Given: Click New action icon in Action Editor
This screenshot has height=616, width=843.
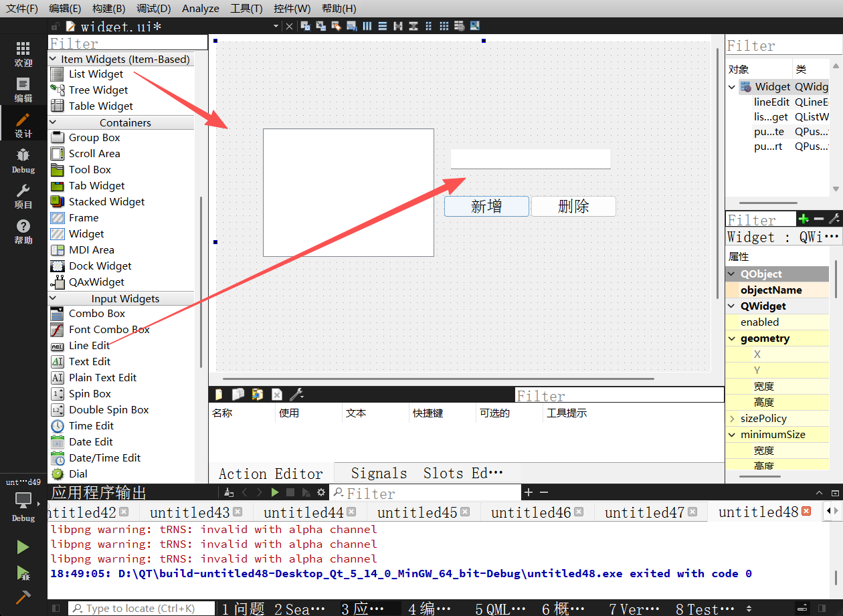Looking at the screenshot, I should 219,395.
